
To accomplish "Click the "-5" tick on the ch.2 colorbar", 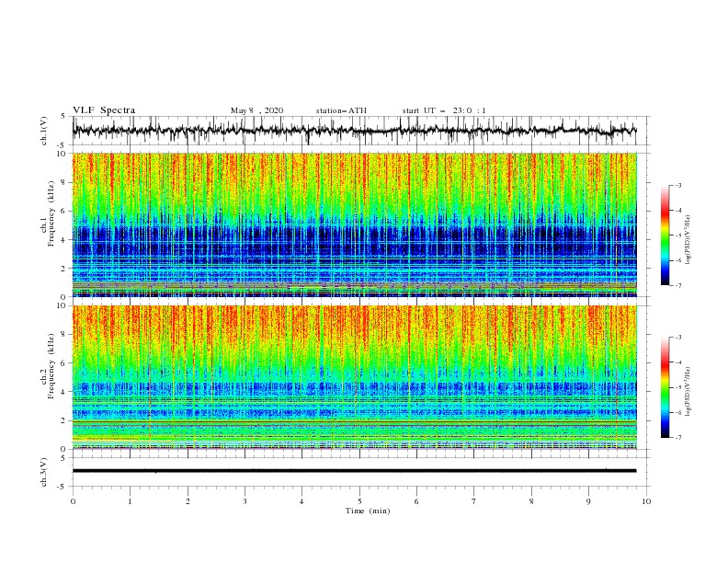I will 677,387.
